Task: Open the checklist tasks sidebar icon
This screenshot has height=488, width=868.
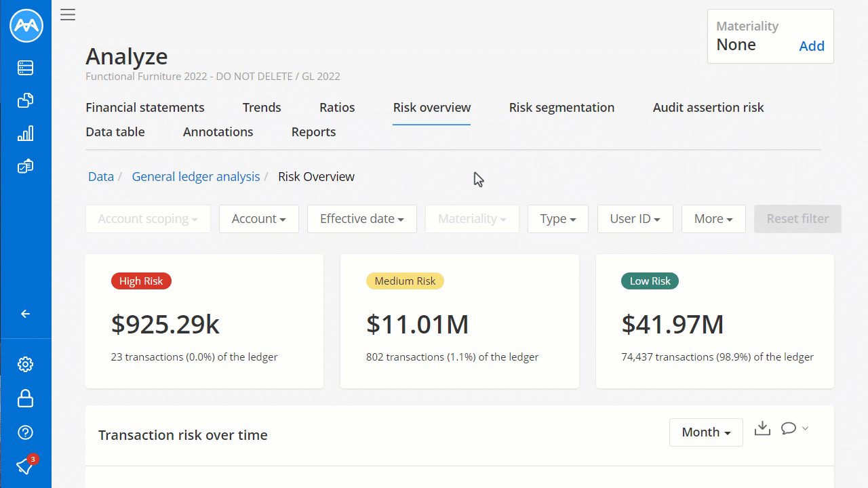Action: (x=26, y=166)
